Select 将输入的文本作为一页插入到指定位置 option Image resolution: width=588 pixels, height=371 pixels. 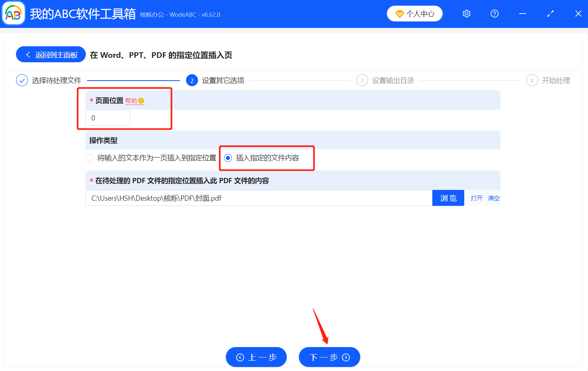pos(89,158)
